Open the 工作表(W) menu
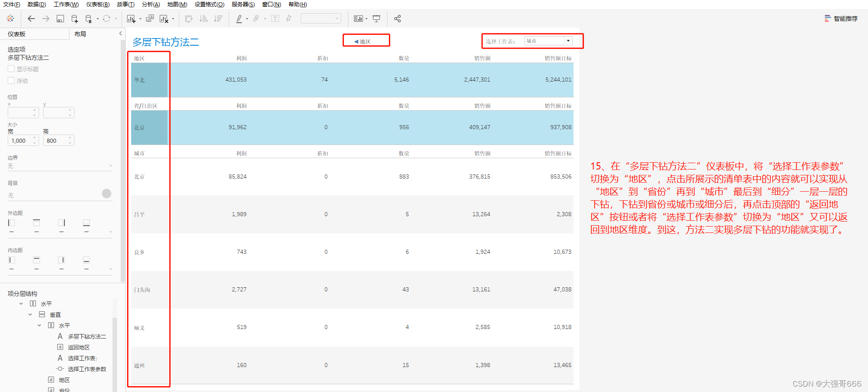The image size is (868, 392). (x=66, y=5)
